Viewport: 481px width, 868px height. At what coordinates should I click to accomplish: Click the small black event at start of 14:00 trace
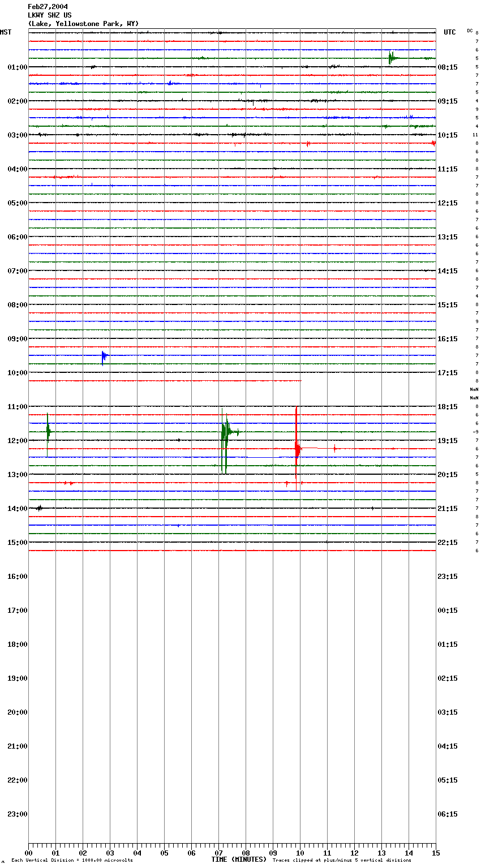(38, 508)
